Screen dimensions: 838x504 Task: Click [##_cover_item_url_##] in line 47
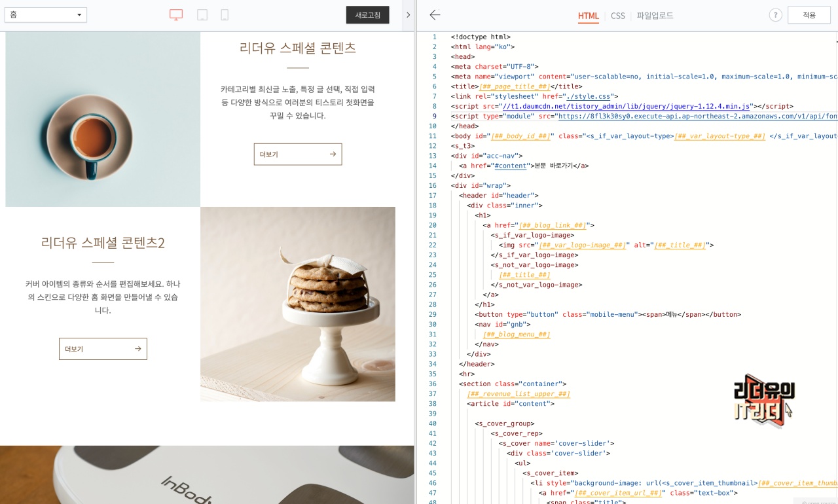pyautogui.click(x=619, y=493)
